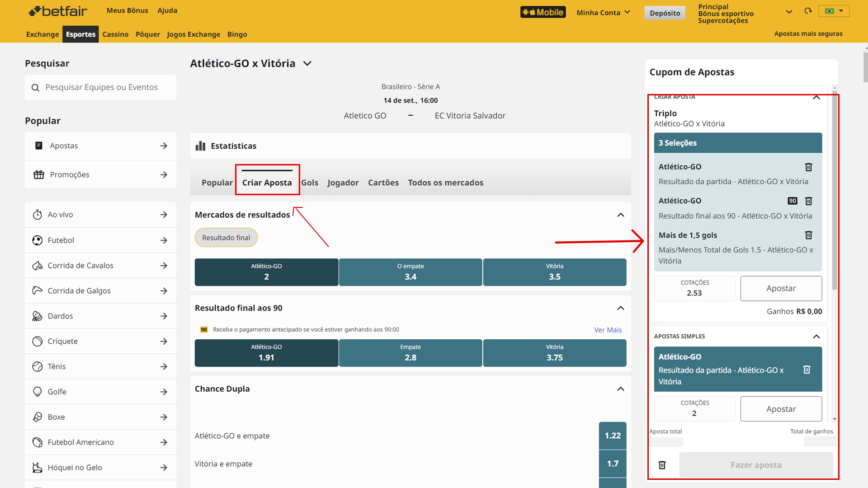The image size is (868, 488).
Task: Toggle Vitória 3.75 odds aos 90
Action: tap(555, 353)
